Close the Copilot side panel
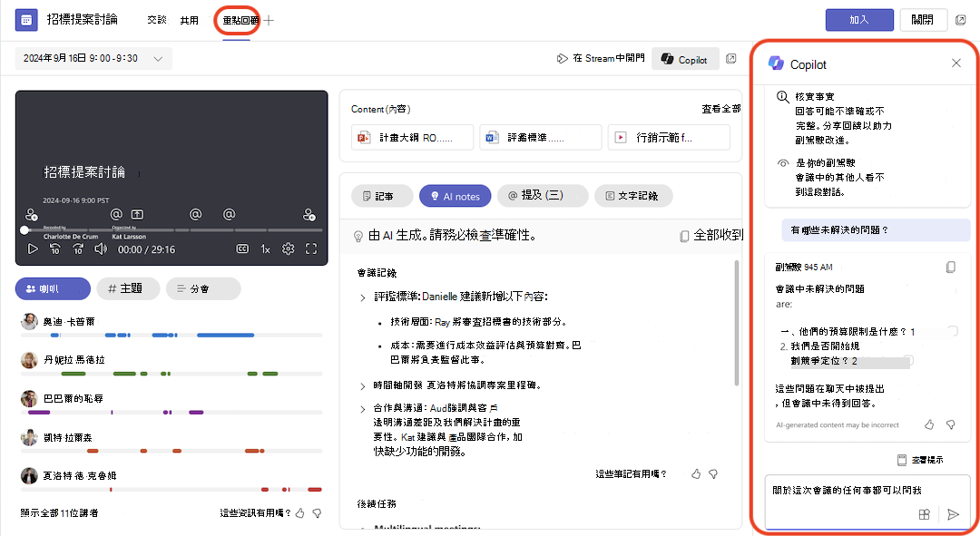This screenshot has height=536, width=980. point(956,63)
